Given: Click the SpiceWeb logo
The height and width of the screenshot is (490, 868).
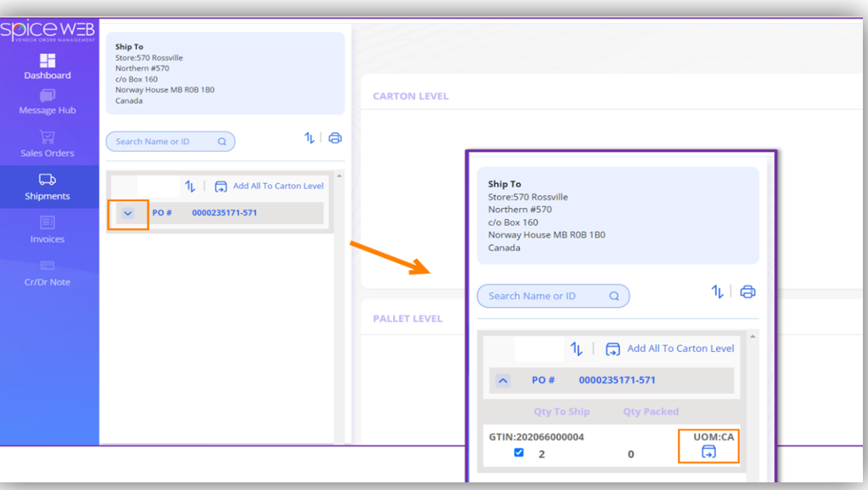Looking at the screenshot, I should coord(48,31).
